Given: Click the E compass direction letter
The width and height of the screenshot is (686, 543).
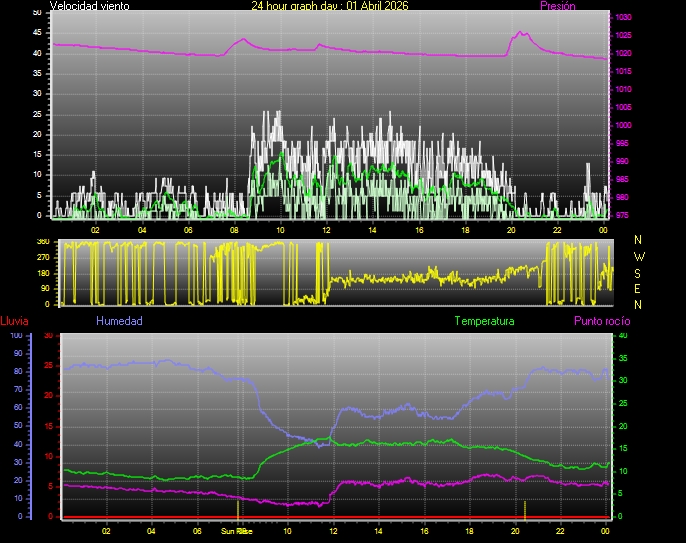Looking at the screenshot, I should [x=639, y=288].
